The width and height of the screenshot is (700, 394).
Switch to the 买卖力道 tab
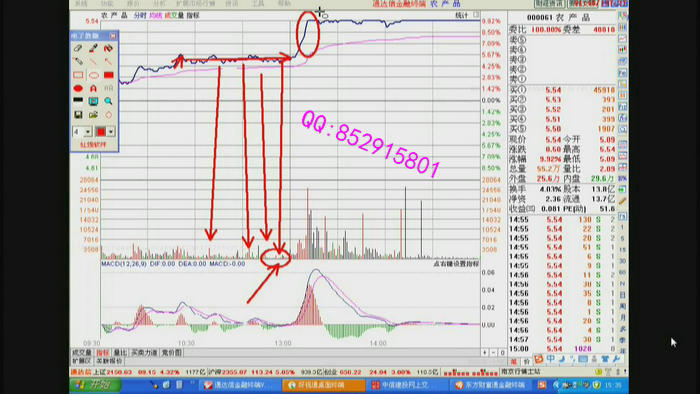point(144,353)
